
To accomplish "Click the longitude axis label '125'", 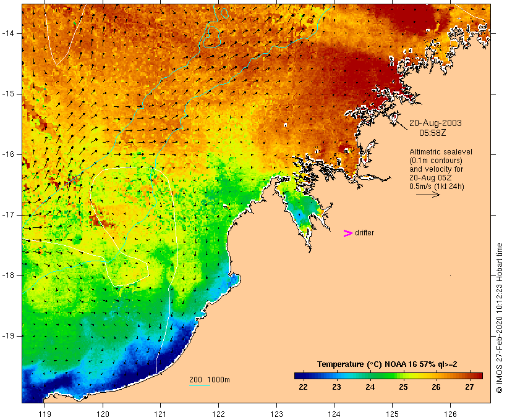I will coord(393,414).
